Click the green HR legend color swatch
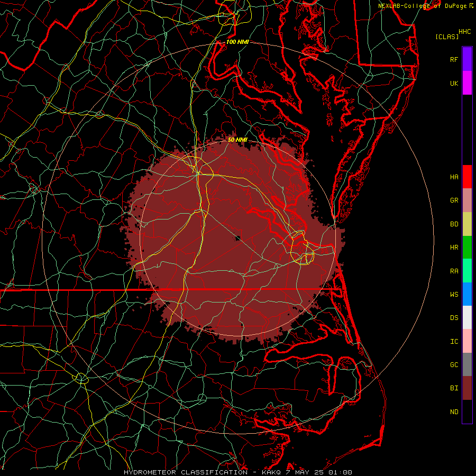 pos(467,248)
